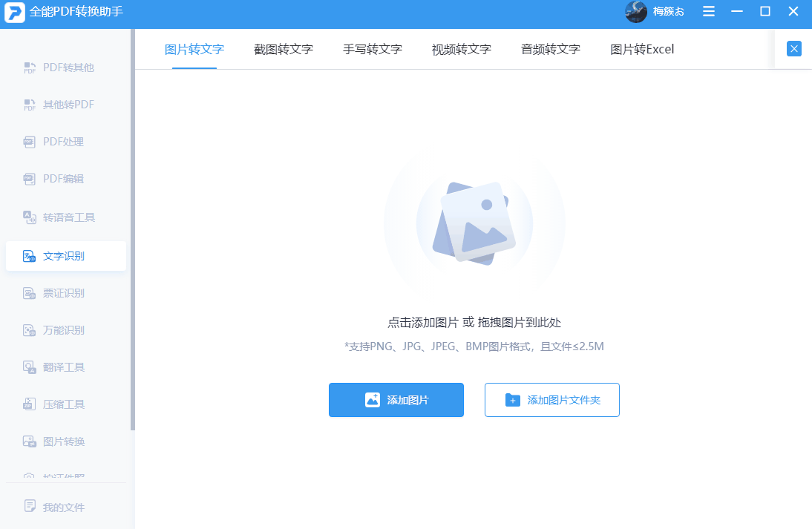
Task: Click the blue 添加图片 button
Action: click(396, 400)
